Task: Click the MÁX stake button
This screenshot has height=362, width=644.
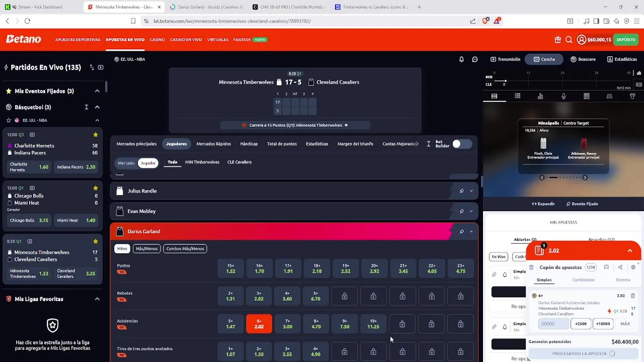Action: click(625, 324)
